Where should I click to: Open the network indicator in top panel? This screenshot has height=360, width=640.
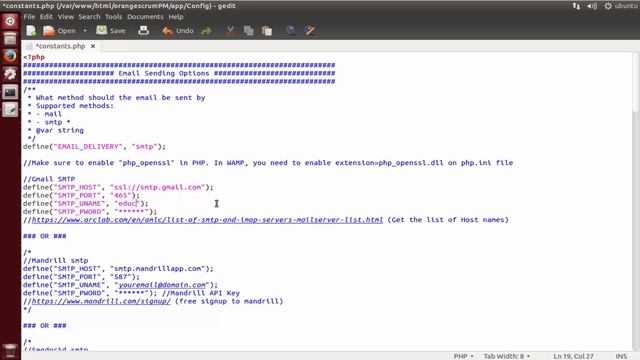tap(576, 6)
